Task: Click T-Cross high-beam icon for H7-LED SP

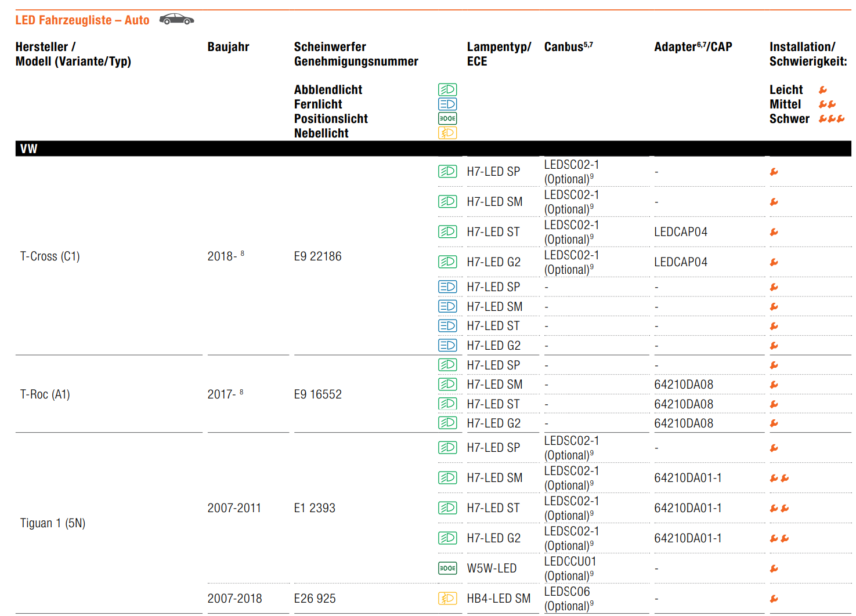Action: [447, 287]
